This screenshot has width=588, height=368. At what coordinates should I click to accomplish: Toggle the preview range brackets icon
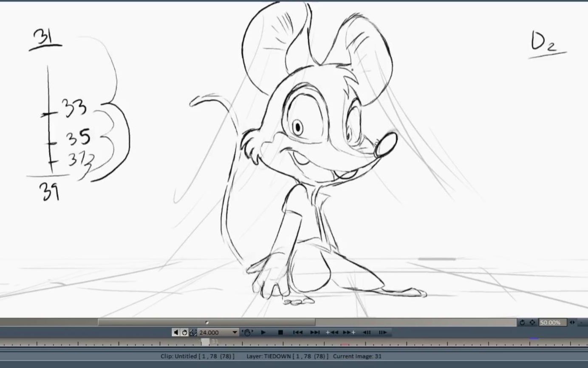(193, 332)
